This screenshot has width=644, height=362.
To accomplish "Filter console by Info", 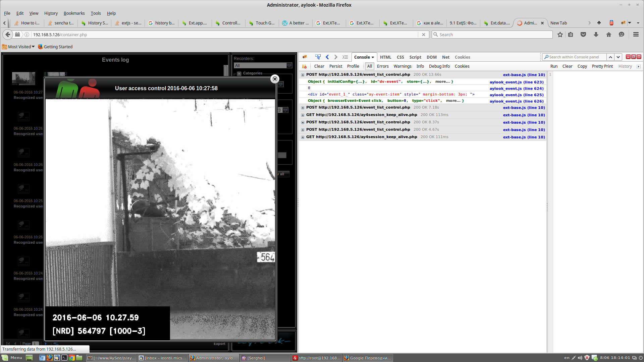I will point(420,66).
